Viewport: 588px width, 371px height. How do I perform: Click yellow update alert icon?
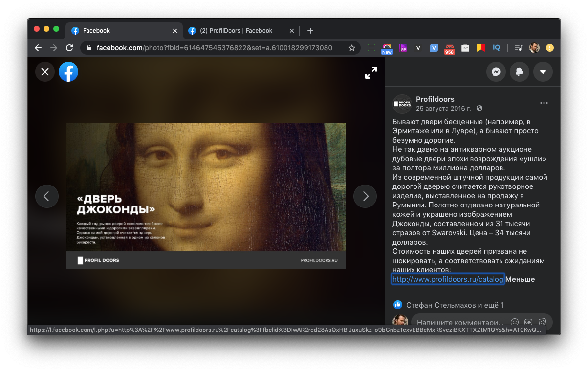[x=550, y=48]
